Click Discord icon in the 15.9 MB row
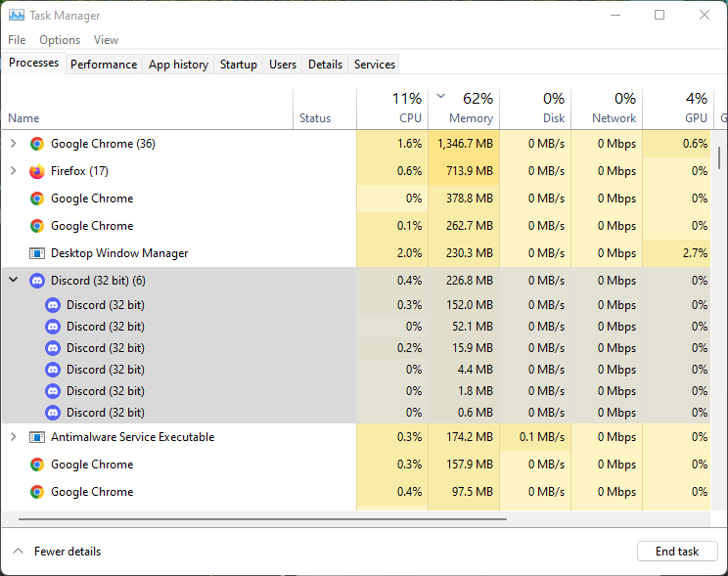This screenshot has width=728, height=576. tap(53, 348)
